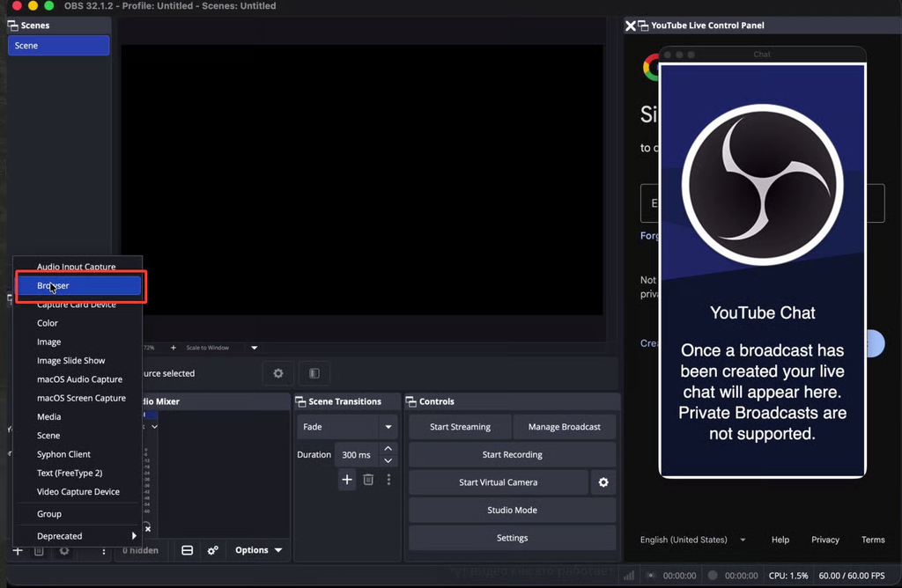The image size is (902, 588).
Task: Select Syphon Client source
Action: coord(78,454)
